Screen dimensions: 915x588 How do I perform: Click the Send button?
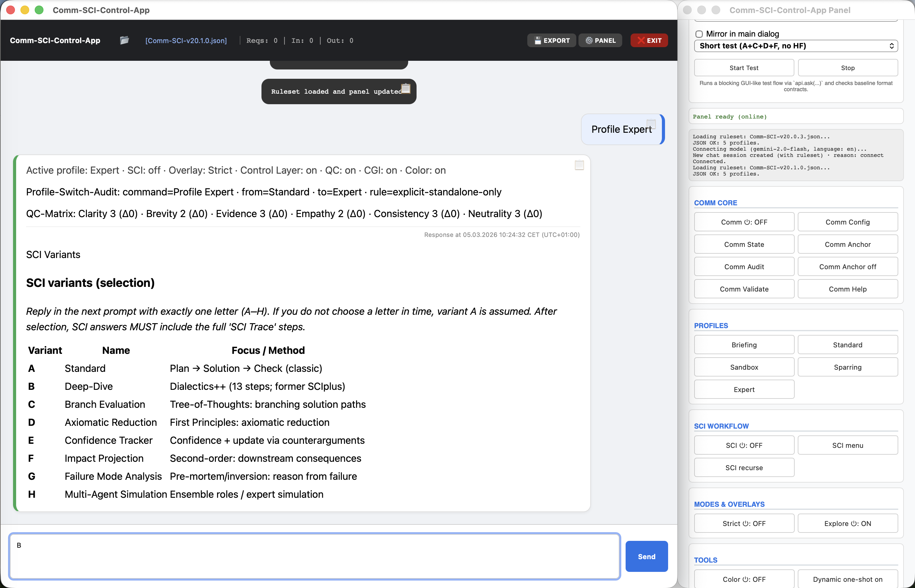646,556
